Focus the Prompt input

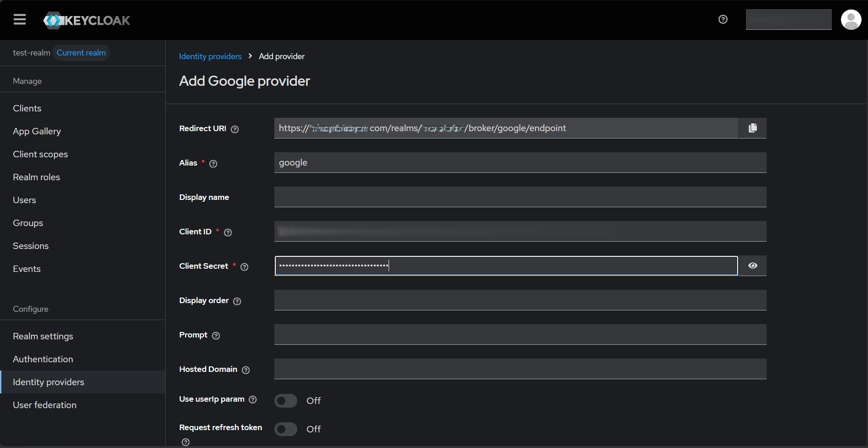pos(520,334)
